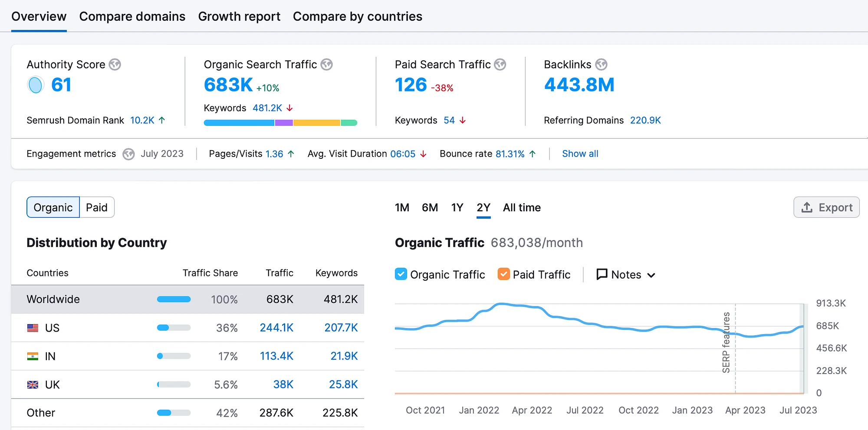Open the Notes dropdown
Image resolution: width=868 pixels, height=430 pixels.
pyautogui.click(x=625, y=275)
